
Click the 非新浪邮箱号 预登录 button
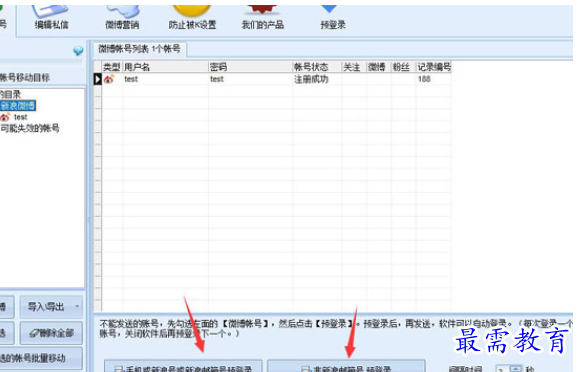pyautogui.click(x=346, y=366)
